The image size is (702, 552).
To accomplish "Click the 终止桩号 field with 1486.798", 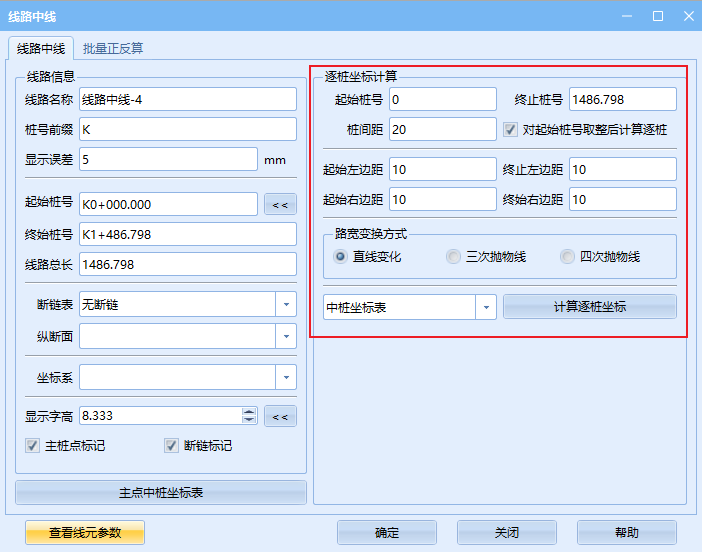I will point(623,99).
